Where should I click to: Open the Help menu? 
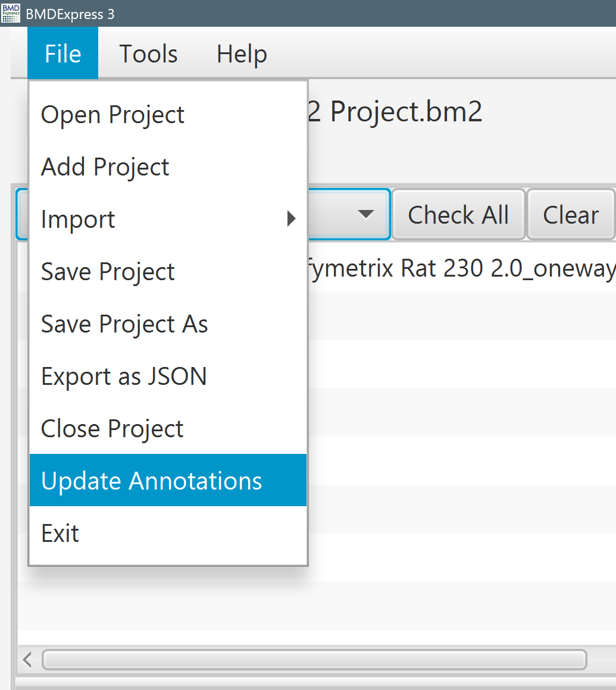click(242, 54)
